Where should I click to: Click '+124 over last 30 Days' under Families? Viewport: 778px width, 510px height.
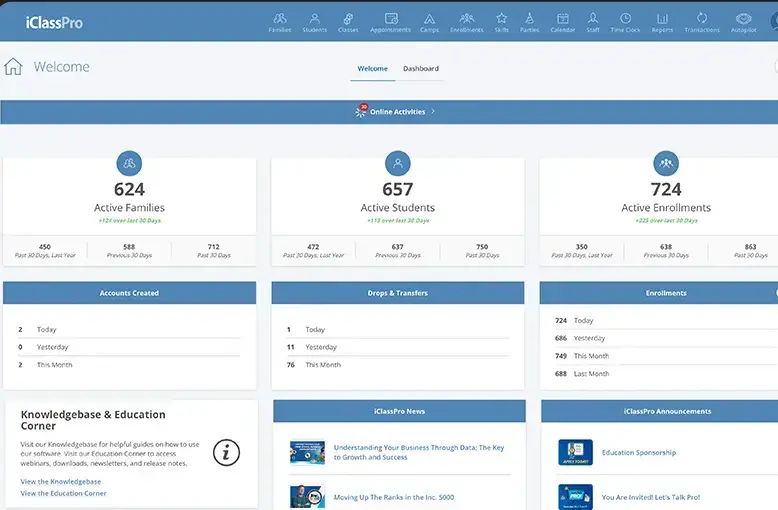(130, 220)
